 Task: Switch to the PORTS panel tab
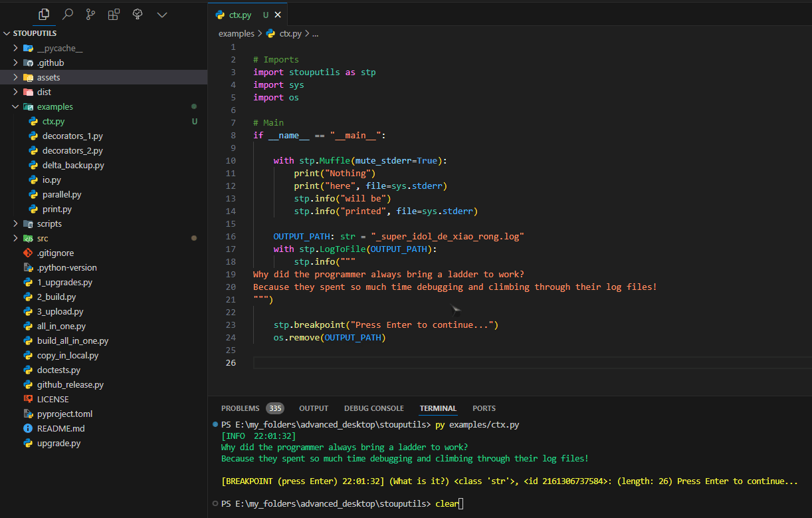tap(484, 408)
